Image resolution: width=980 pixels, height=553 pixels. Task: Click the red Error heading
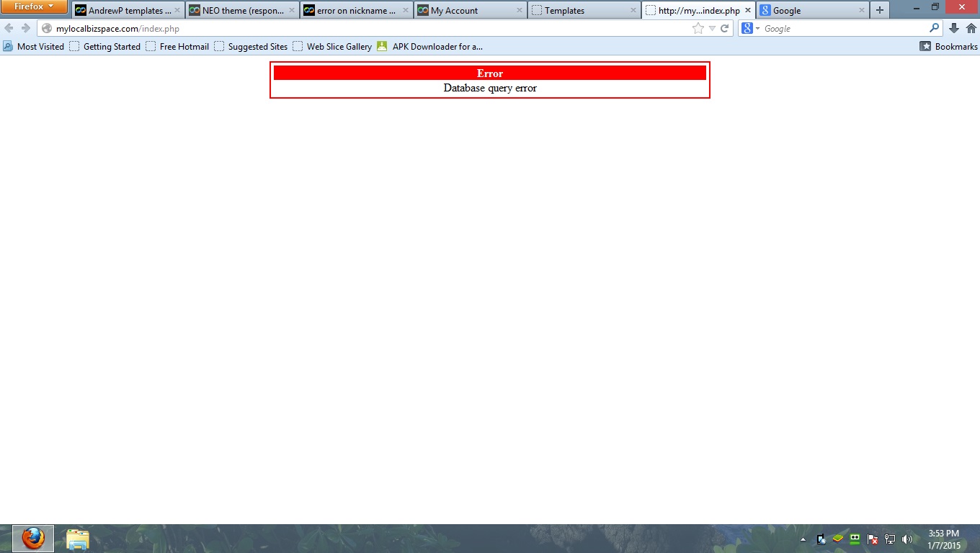click(x=490, y=73)
